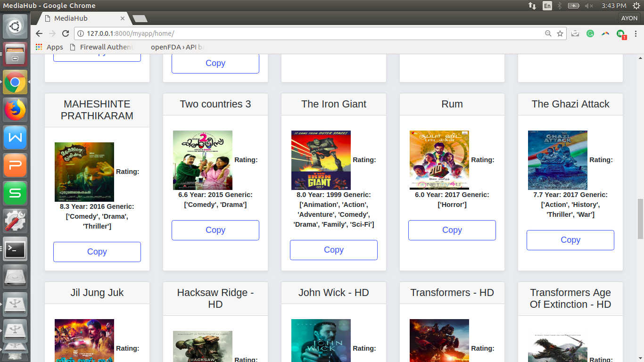This screenshot has height=362, width=644.
Task: Open the network indicator in top panel
Action: tap(532, 6)
